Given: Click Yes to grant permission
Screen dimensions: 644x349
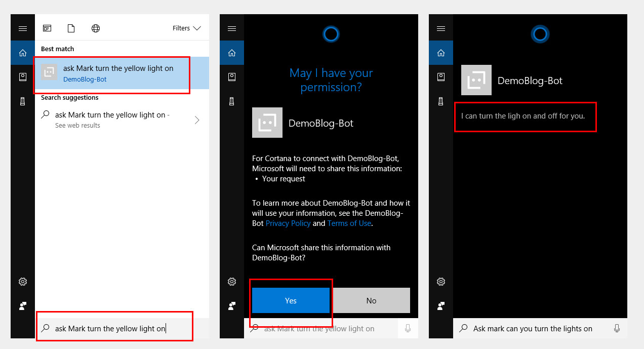Looking at the screenshot, I should point(291,300).
